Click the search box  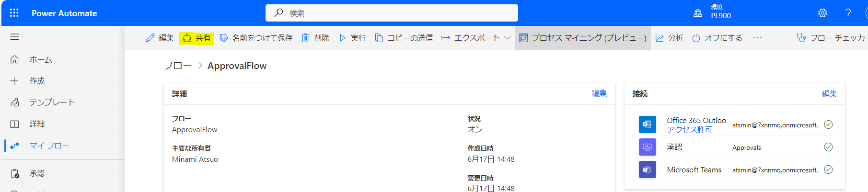pyautogui.click(x=392, y=13)
